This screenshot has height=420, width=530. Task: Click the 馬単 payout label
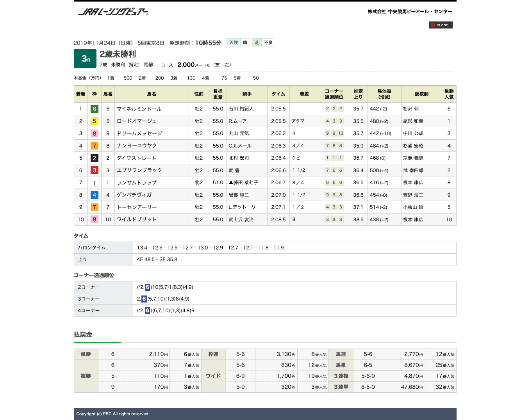[341, 365]
